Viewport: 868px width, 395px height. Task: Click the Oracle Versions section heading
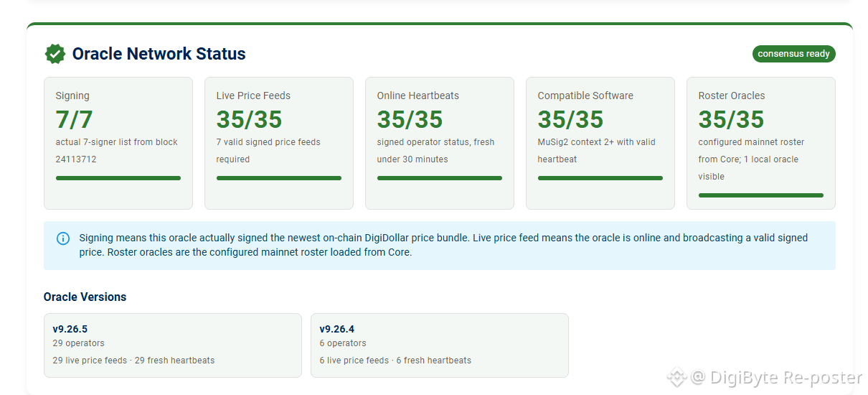(85, 297)
